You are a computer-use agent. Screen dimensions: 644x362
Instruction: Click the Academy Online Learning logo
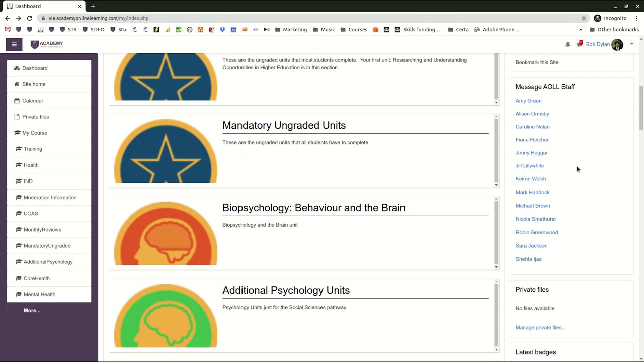point(47,44)
